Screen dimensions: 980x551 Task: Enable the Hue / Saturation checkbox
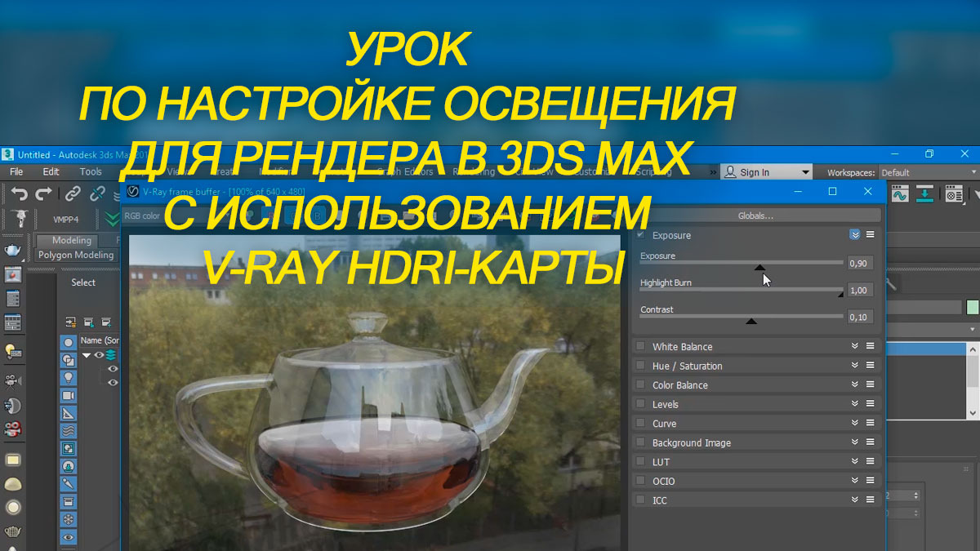pyautogui.click(x=640, y=366)
